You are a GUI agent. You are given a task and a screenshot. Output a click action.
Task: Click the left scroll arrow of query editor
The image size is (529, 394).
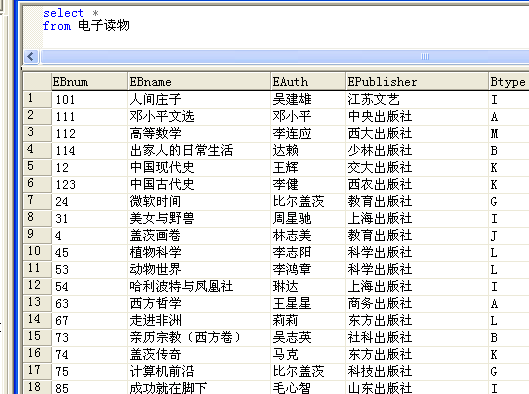coord(31,56)
